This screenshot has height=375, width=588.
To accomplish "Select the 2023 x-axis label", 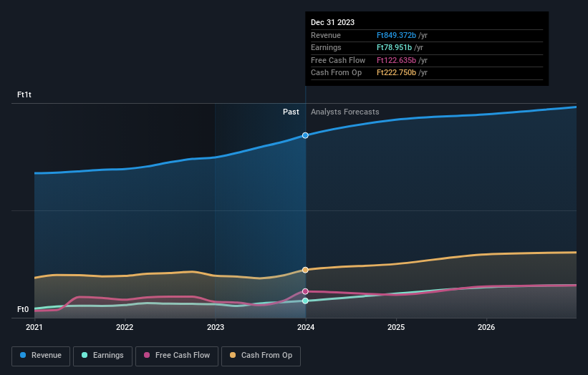I will coord(216,327).
